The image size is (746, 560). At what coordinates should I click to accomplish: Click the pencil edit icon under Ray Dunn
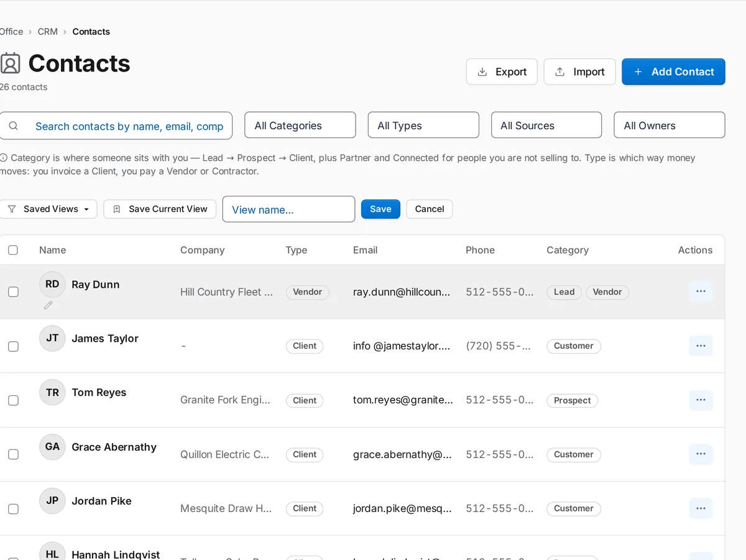point(48,305)
